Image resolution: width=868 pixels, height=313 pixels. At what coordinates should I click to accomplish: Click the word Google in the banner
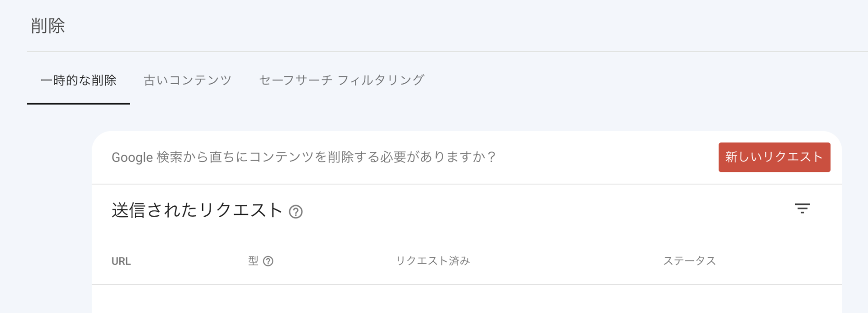pyautogui.click(x=132, y=157)
